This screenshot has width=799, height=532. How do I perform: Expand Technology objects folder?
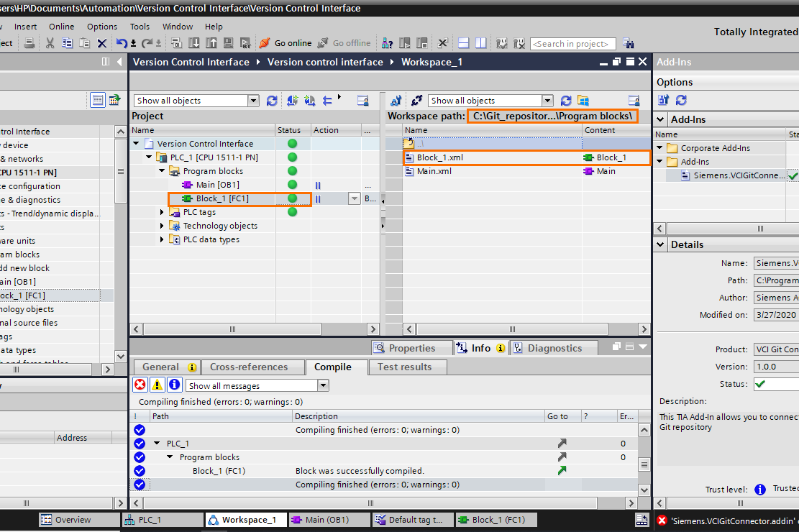click(x=162, y=226)
